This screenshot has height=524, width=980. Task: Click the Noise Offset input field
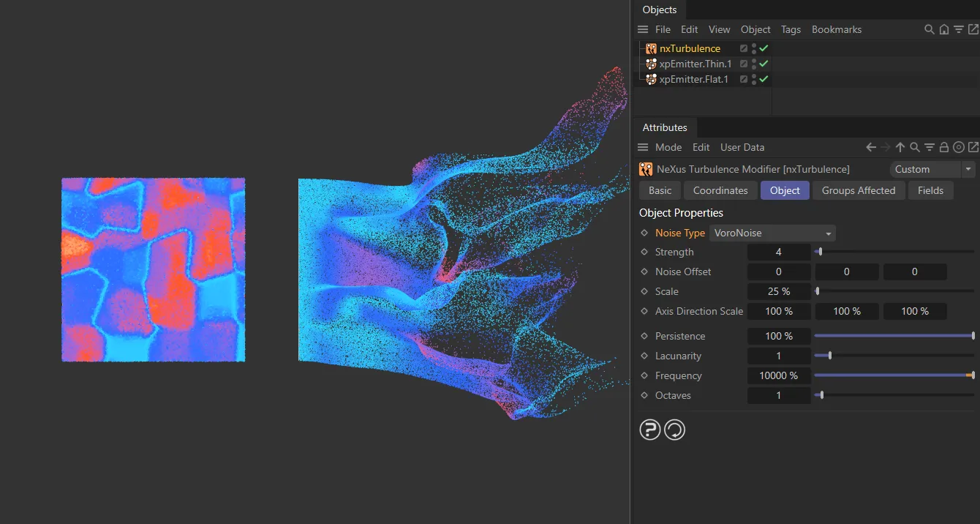[779, 272]
